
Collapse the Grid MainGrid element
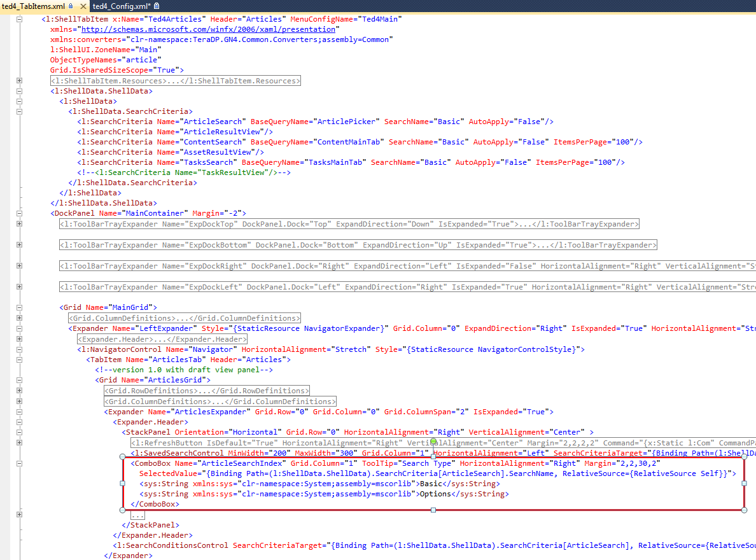[x=19, y=307]
